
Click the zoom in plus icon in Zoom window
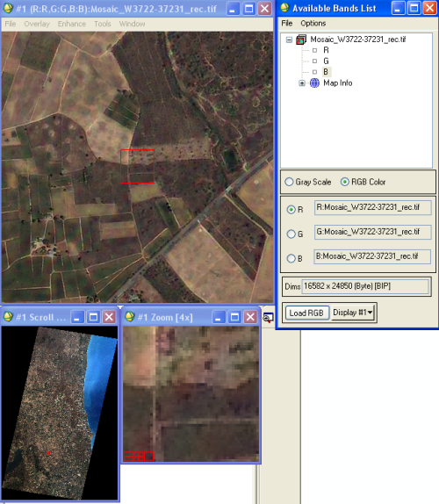pyautogui.click(x=139, y=456)
